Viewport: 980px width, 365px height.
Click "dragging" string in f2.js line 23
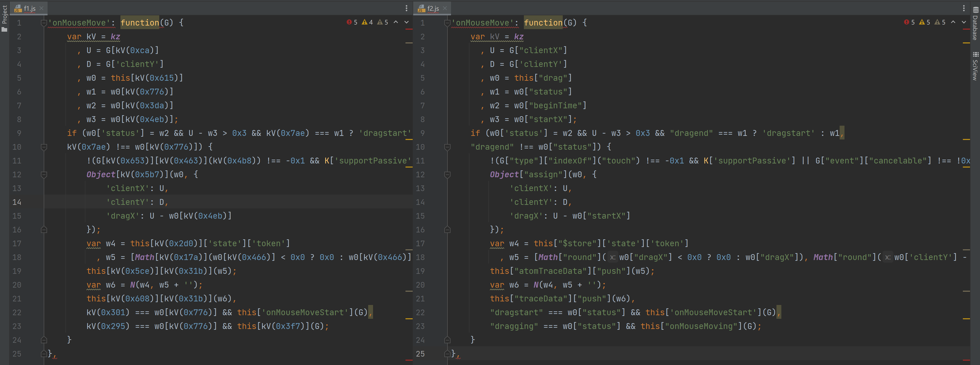514,326
